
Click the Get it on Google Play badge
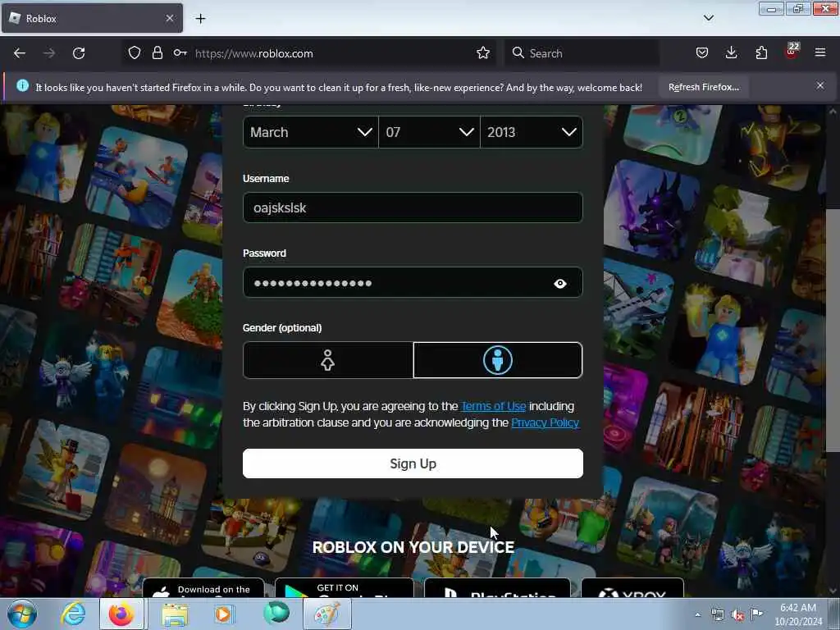point(345,587)
